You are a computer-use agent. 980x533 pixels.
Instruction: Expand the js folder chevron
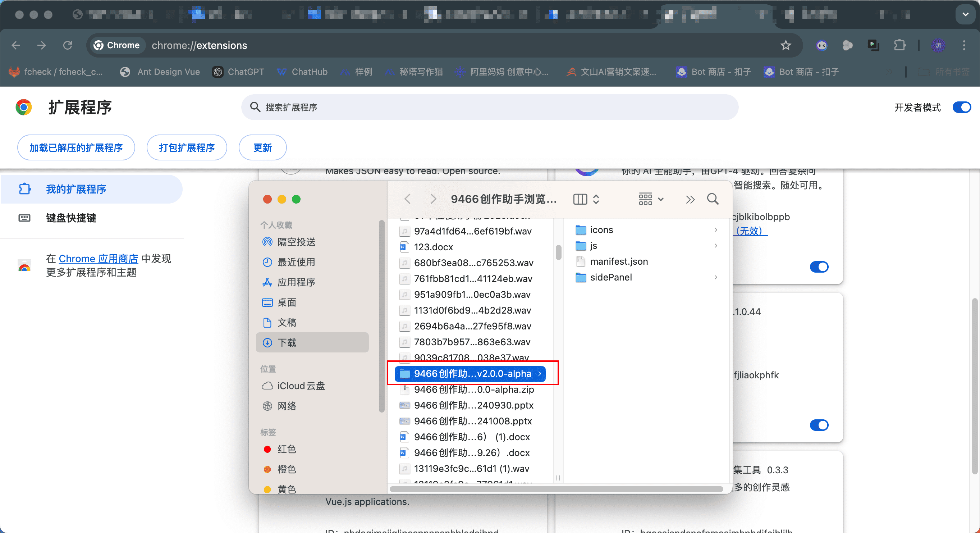(x=716, y=246)
